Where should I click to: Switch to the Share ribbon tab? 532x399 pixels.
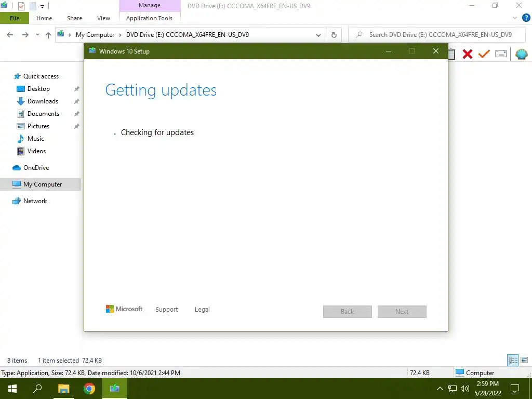click(x=74, y=18)
